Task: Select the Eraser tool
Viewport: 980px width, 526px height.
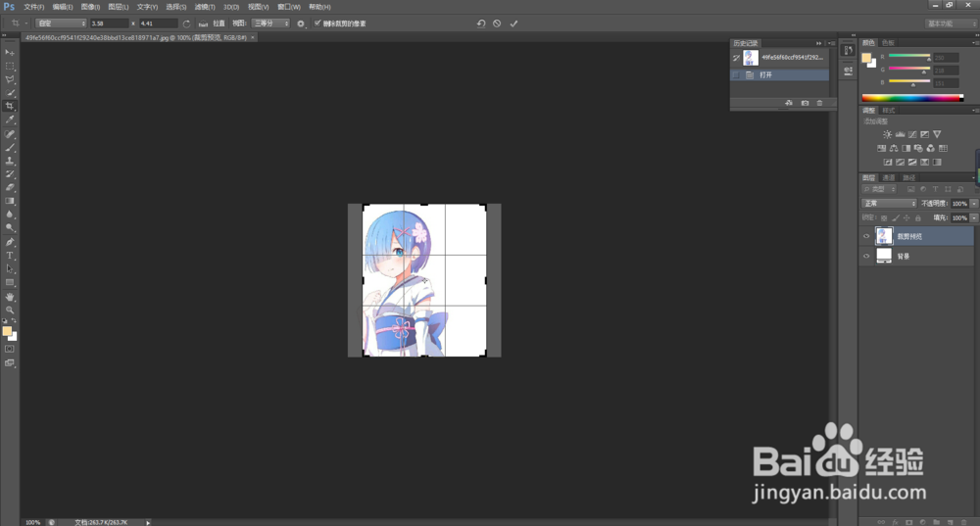Action: [x=10, y=187]
